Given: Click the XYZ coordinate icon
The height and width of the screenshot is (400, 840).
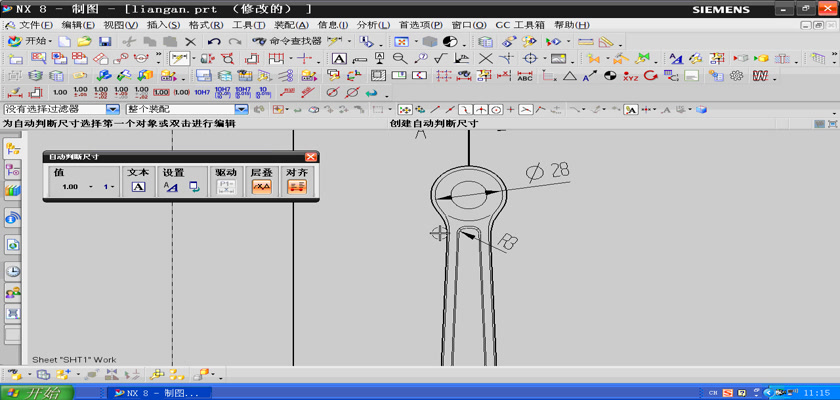Looking at the screenshot, I should click(x=630, y=76).
